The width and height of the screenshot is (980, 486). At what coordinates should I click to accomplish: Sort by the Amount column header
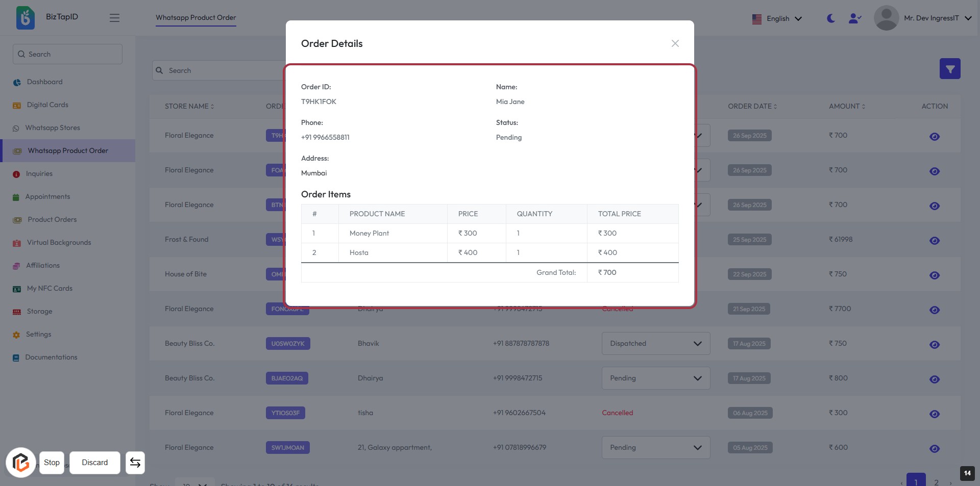coord(846,107)
